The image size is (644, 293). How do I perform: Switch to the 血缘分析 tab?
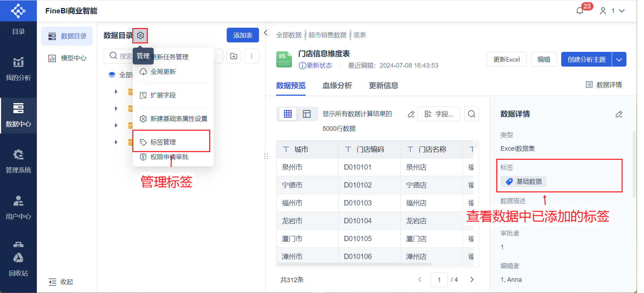(x=337, y=86)
